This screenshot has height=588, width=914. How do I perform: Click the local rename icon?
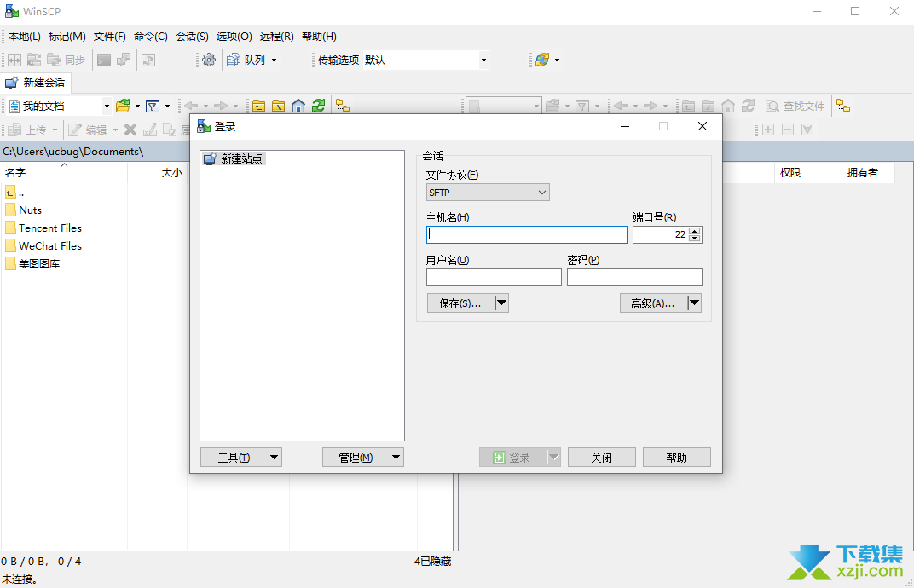tap(150, 130)
